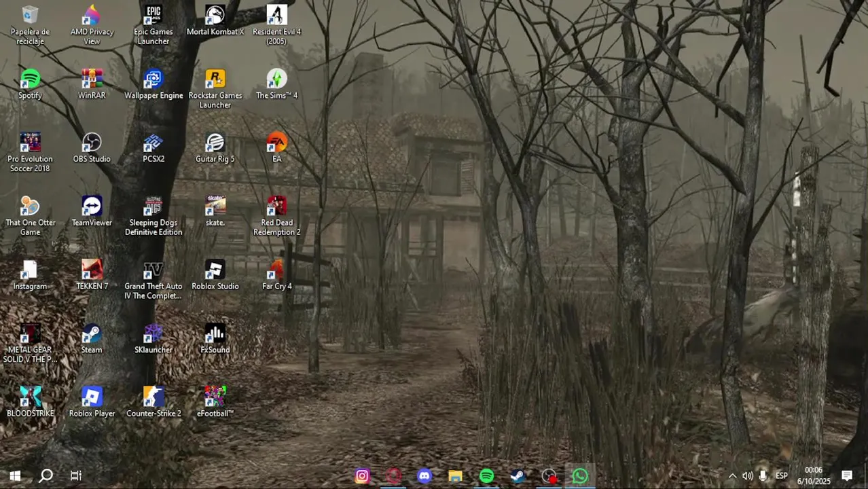Select the skate. desktop icon

click(x=215, y=211)
